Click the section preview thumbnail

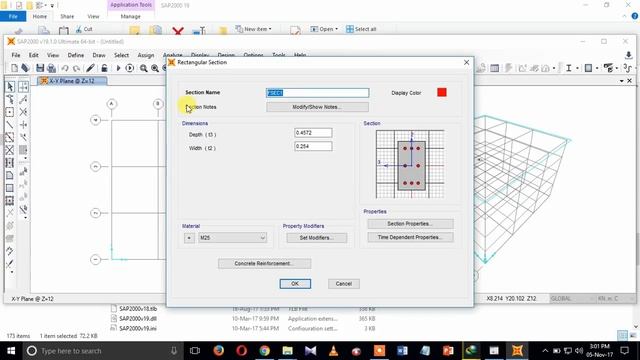click(x=410, y=164)
